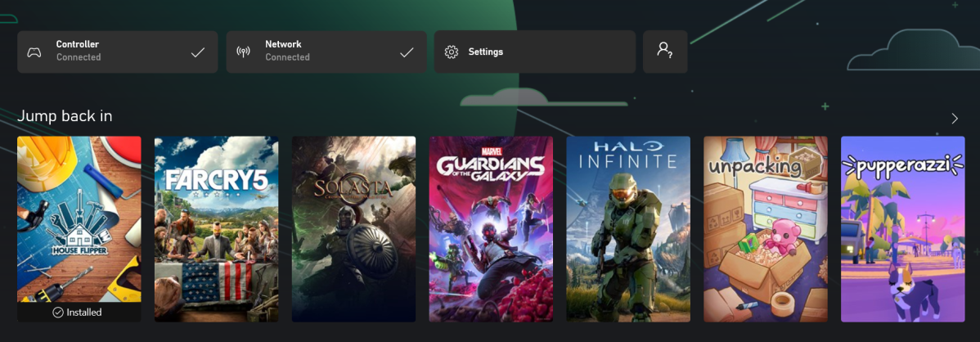Pick the Unpacking game cover
This screenshot has height=342, width=980.
click(766, 229)
